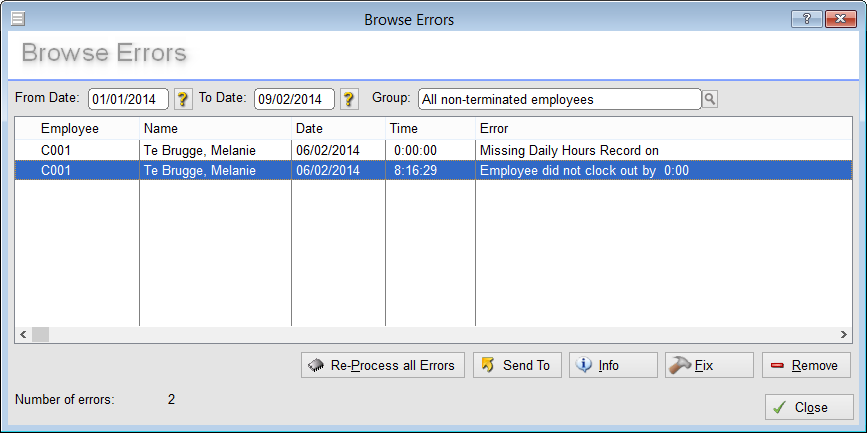Click the Group selection field
The width and height of the screenshot is (867, 433).
tap(559, 99)
